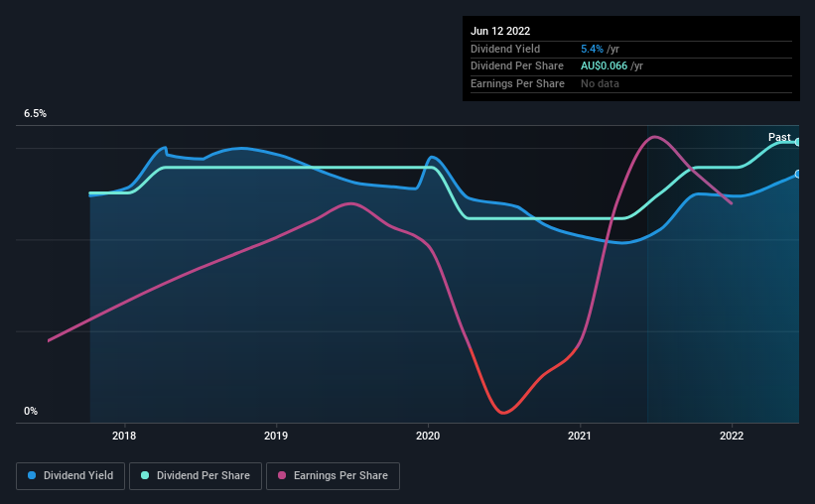Click the blue Dividend Yield legend dot
The height and width of the screenshot is (504, 815).
tap(32, 475)
